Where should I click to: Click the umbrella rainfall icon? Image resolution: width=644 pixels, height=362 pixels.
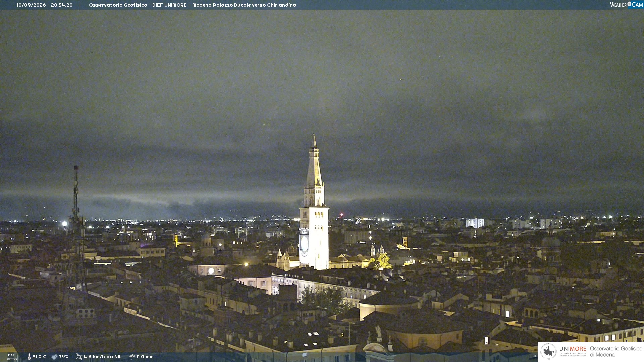132,357
